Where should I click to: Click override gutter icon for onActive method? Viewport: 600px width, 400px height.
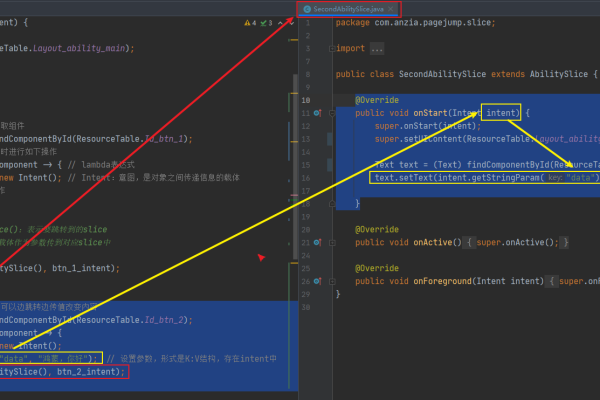coord(317,242)
